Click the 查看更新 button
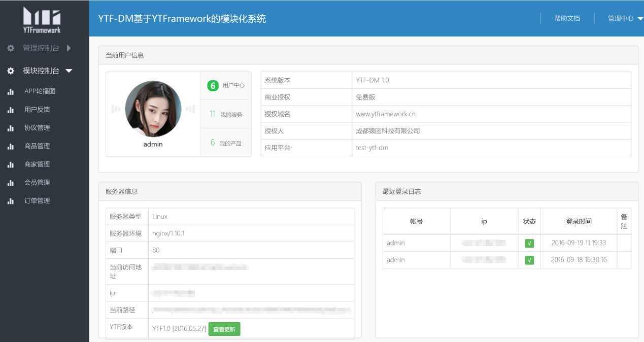Screen dimensions: 644x342 (224, 329)
